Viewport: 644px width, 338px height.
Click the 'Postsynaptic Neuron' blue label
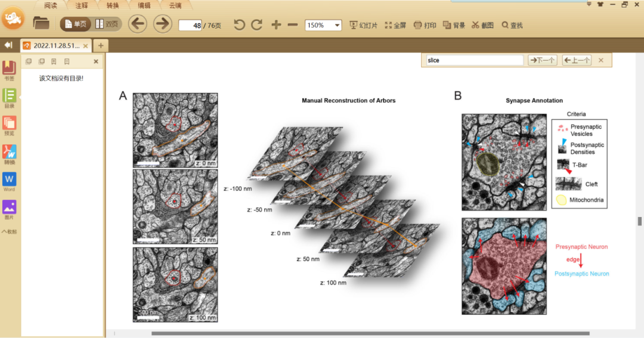click(581, 274)
